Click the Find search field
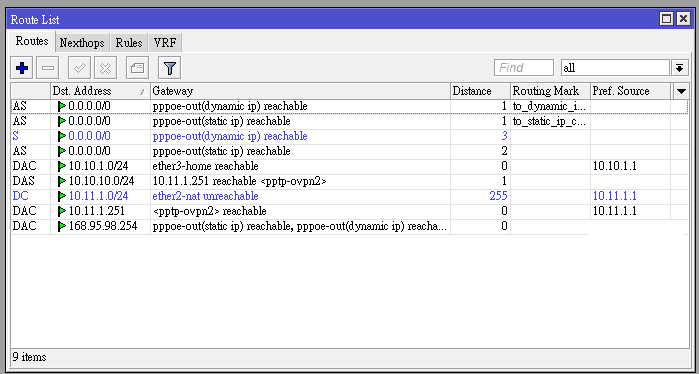699x374 pixels. pos(524,68)
